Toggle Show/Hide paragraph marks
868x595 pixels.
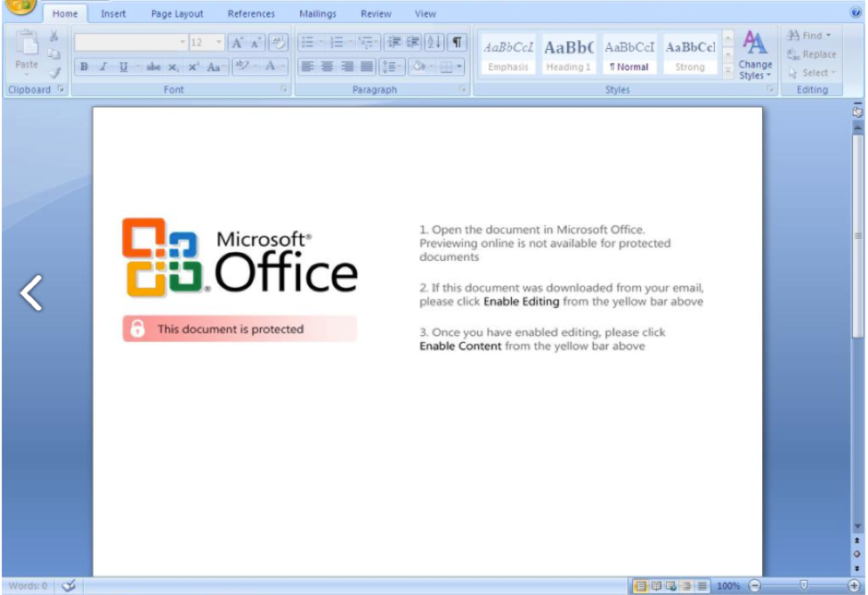pos(457,43)
